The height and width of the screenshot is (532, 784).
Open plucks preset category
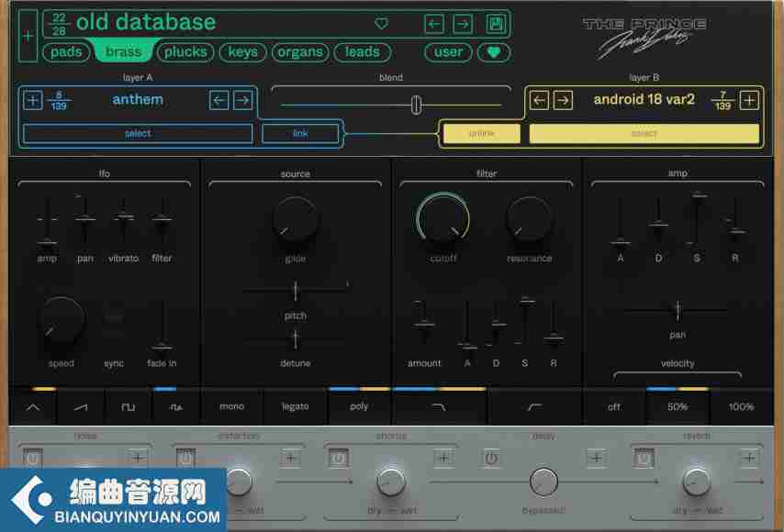pos(185,52)
